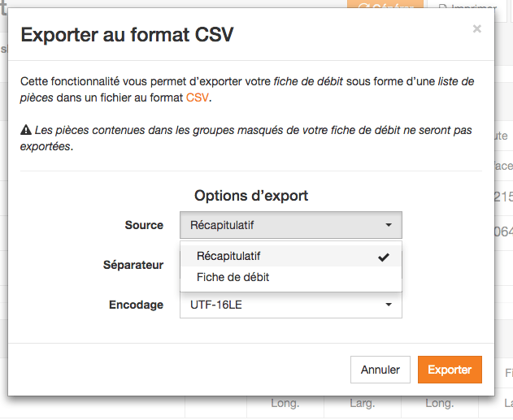This screenshot has height=420, width=513.
Task: Click the Encodage field label
Action: click(136, 305)
